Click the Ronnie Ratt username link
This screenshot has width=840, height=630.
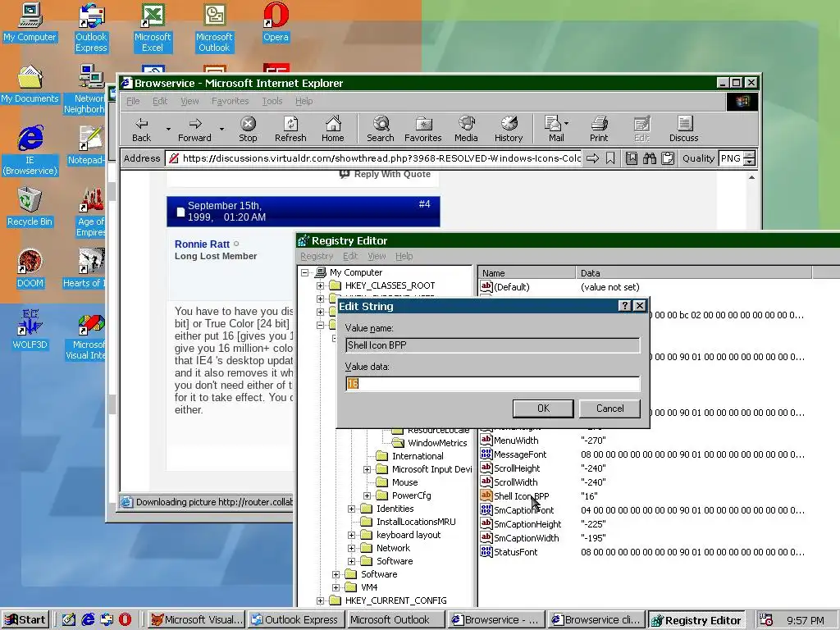[x=202, y=244]
